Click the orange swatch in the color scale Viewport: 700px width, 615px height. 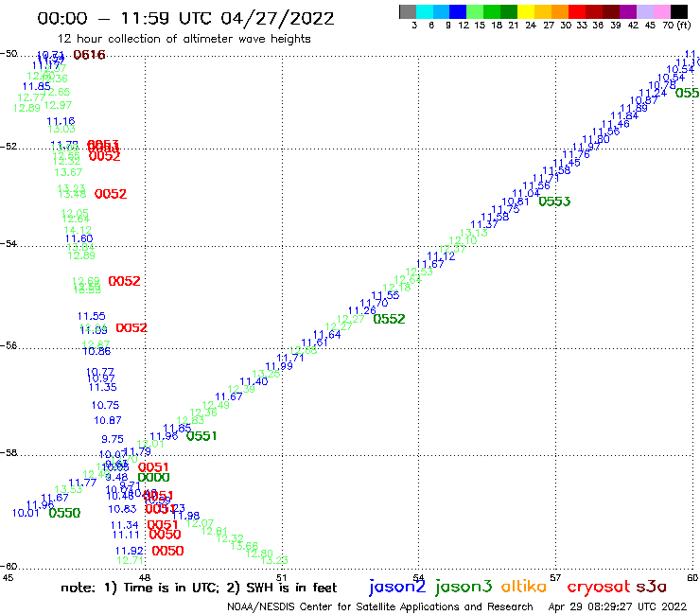tap(560, 11)
